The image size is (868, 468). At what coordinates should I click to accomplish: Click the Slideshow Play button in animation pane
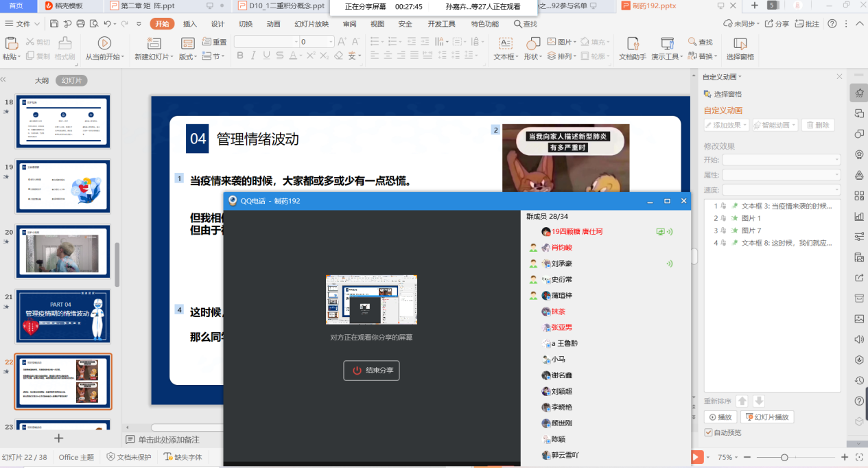767,417
